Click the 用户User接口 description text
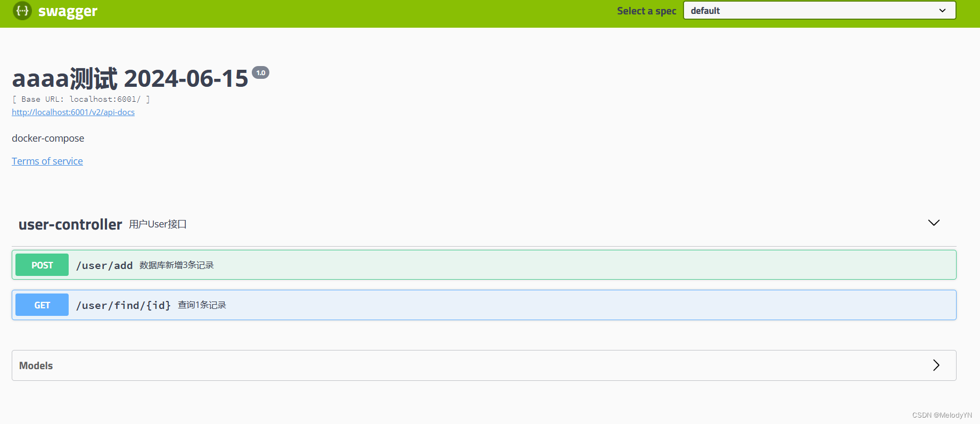Screen dimensions: 980x424 tap(158, 224)
